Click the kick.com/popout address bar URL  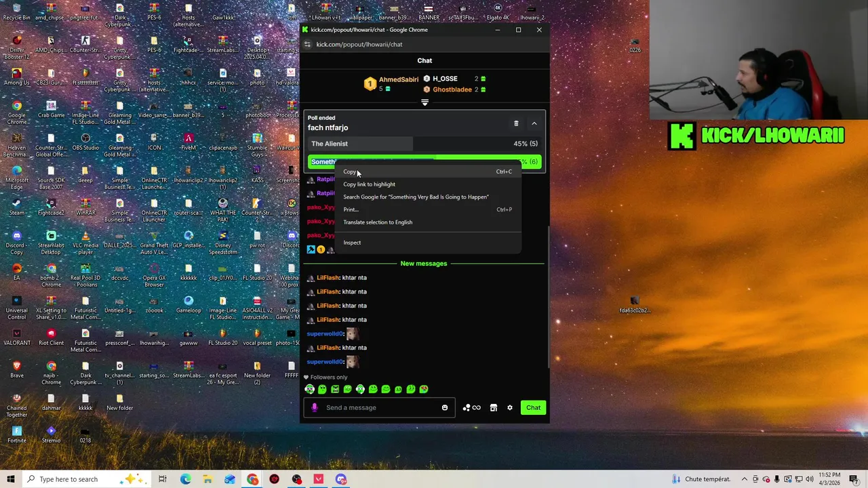click(359, 44)
